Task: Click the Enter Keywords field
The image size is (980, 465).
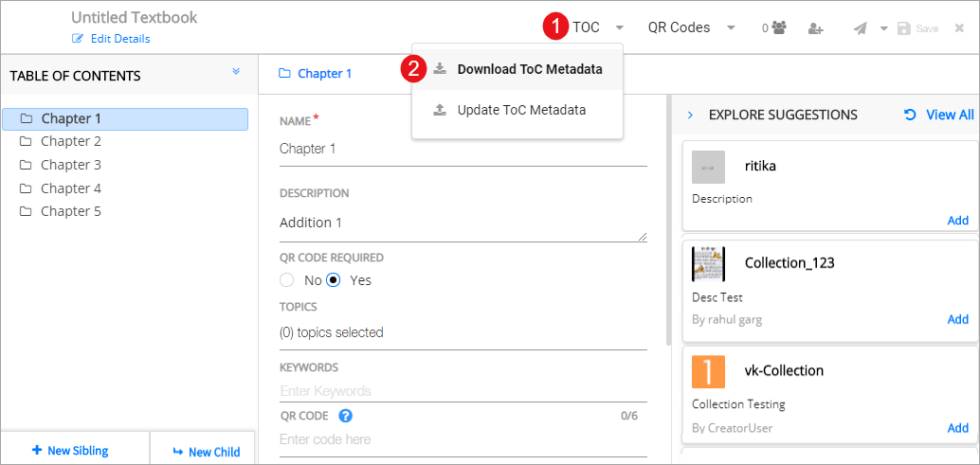Action: (463, 391)
